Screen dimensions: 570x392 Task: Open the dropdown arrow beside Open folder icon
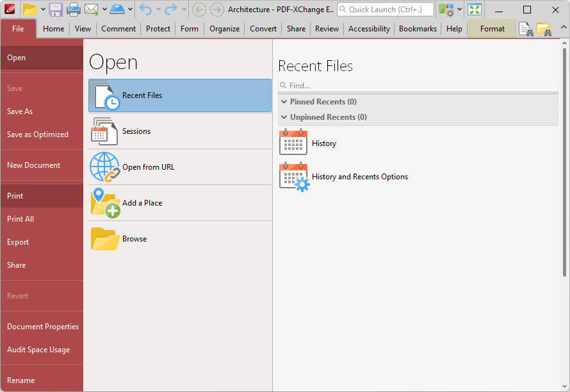(x=43, y=10)
